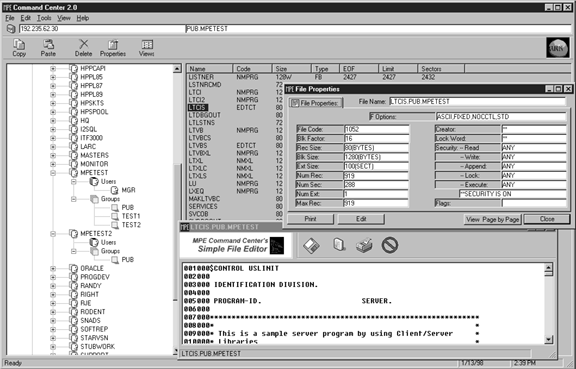Expand the LARC tree node

(53, 147)
